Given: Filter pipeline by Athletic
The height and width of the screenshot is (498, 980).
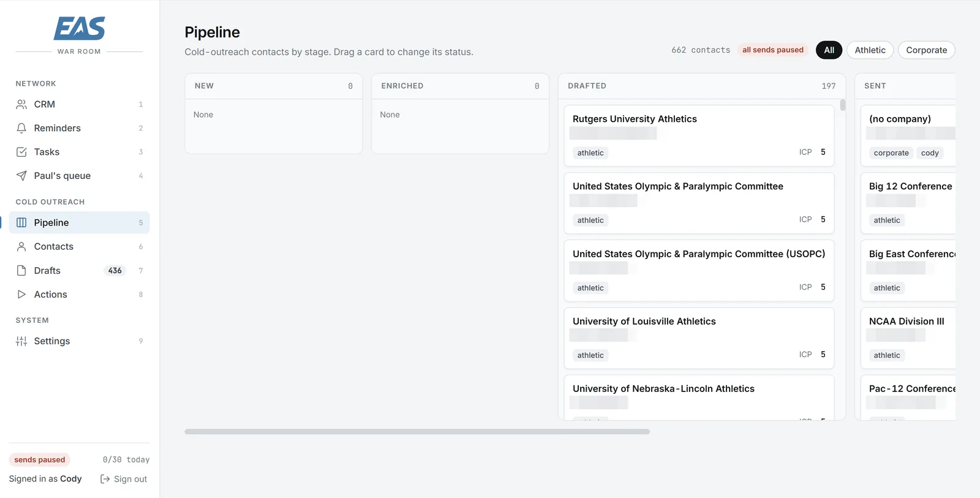Looking at the screenshot, I should coord(870,50).
